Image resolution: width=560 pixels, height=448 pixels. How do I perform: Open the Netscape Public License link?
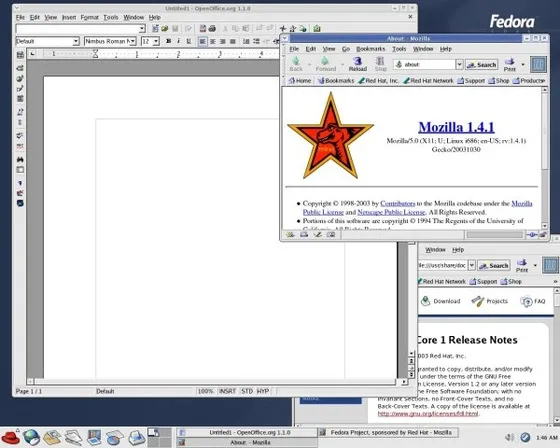click(x=391, y=212)
